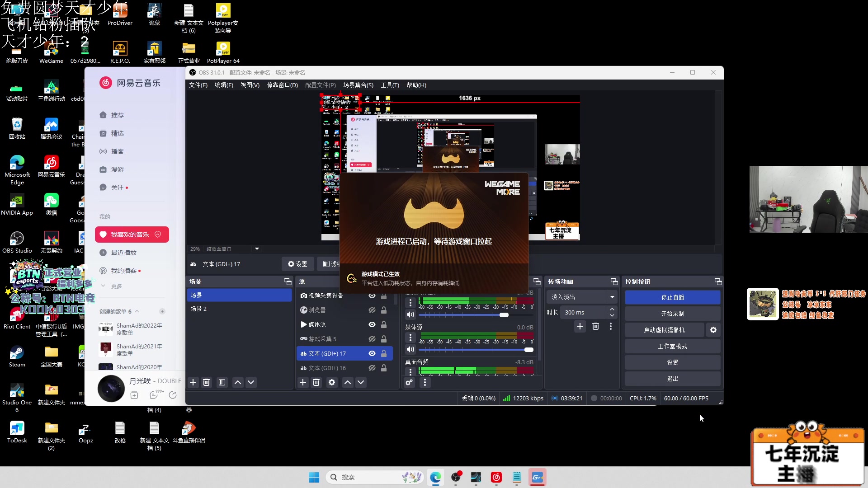The image size is (868, 488).
Task: Open audio mixer panel options menu
Action: point(425,382)
